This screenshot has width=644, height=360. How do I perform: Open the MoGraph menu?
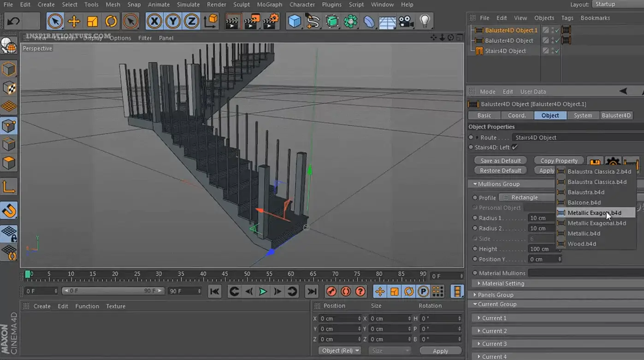click(x=269, y=5)
